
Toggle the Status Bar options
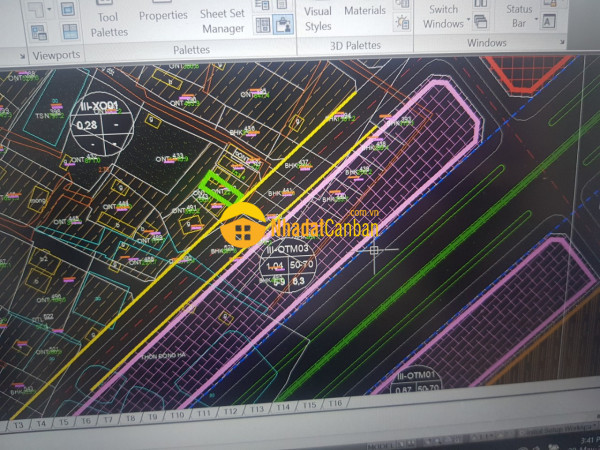[x=517, y=16]
